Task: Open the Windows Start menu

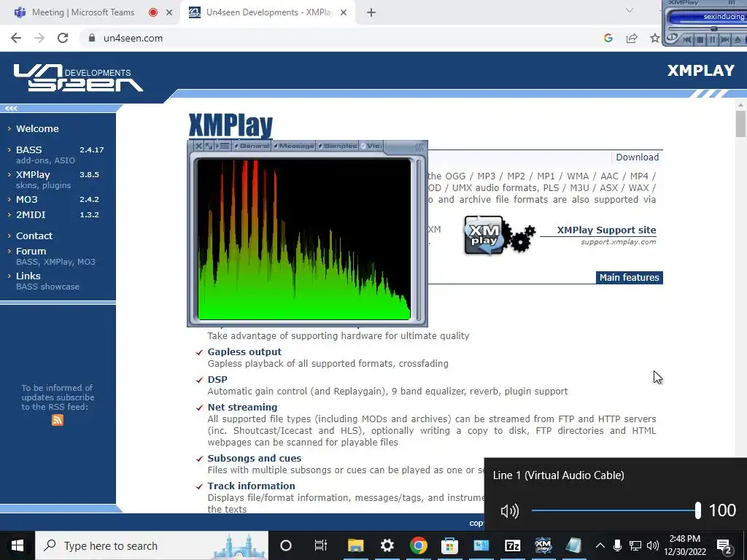Action: [18, 545]
